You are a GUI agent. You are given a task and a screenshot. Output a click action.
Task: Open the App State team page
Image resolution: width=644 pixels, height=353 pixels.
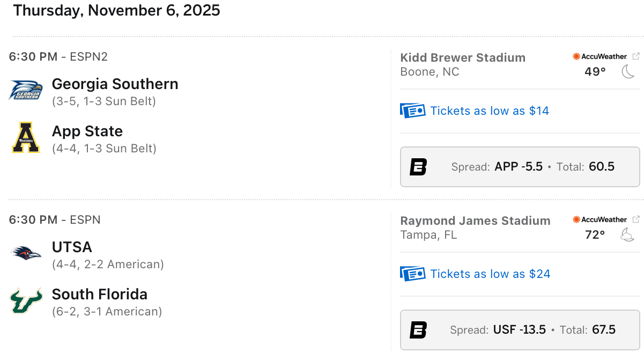pyautogui.click(x=87, y=131)
